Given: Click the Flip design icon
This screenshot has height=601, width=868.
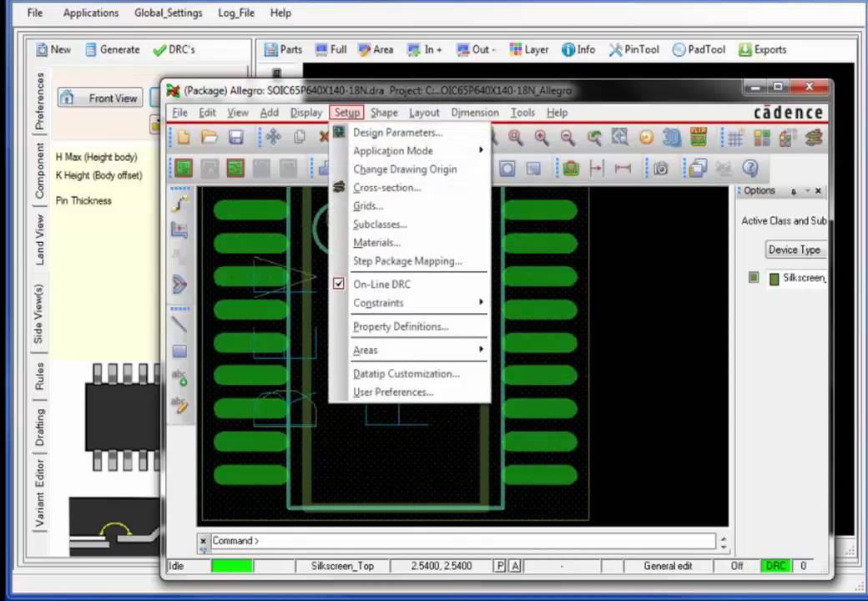Looking at the screenshot, I should (x=699, y=136).
